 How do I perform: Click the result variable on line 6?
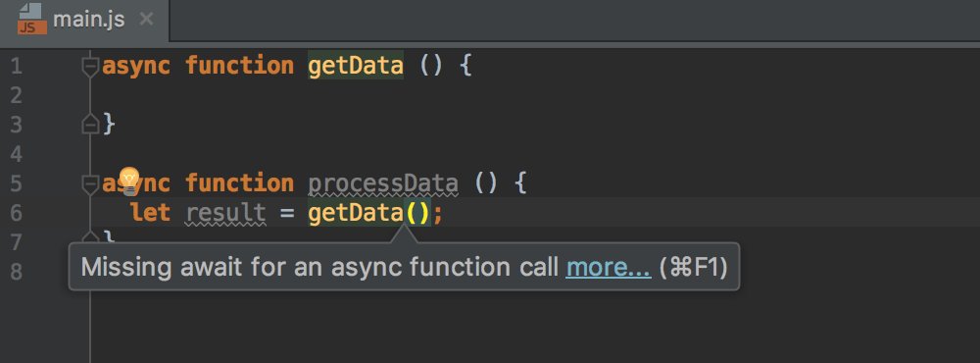pos(226,214)
